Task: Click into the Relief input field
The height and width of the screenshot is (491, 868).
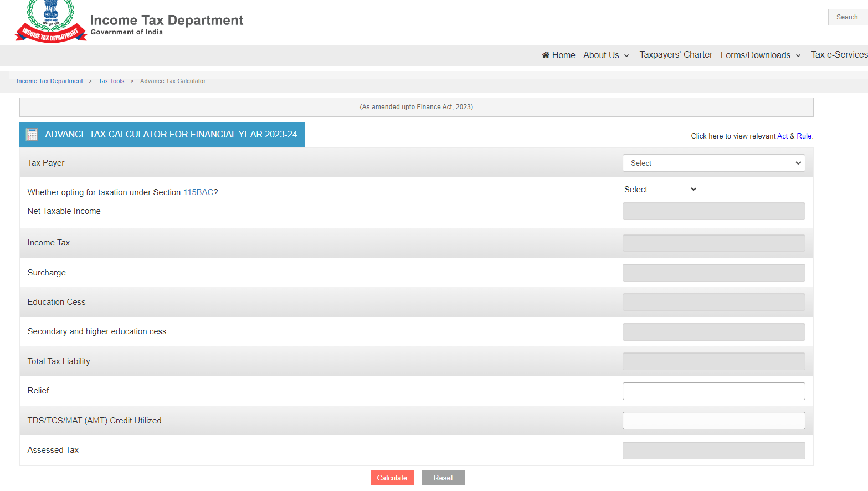Action: click(713, 391)
